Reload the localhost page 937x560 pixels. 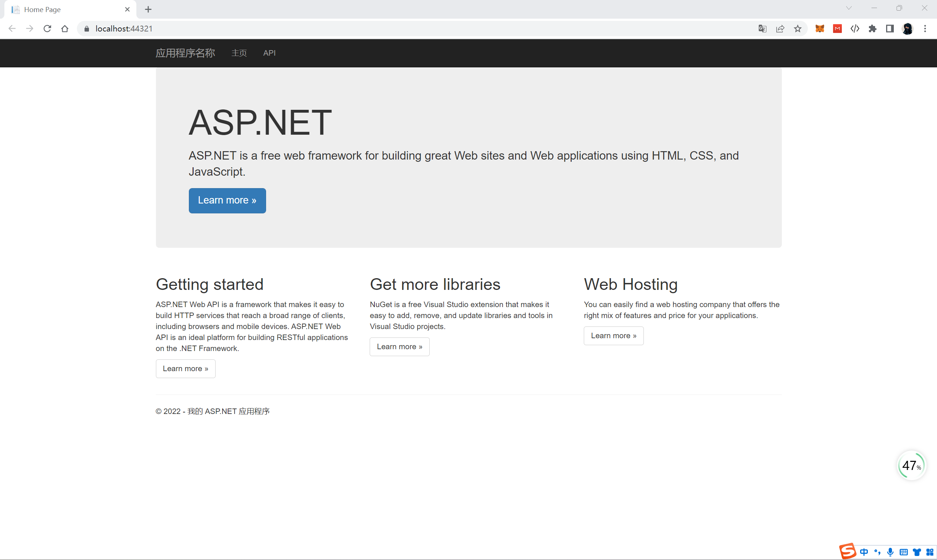point(47,29)
